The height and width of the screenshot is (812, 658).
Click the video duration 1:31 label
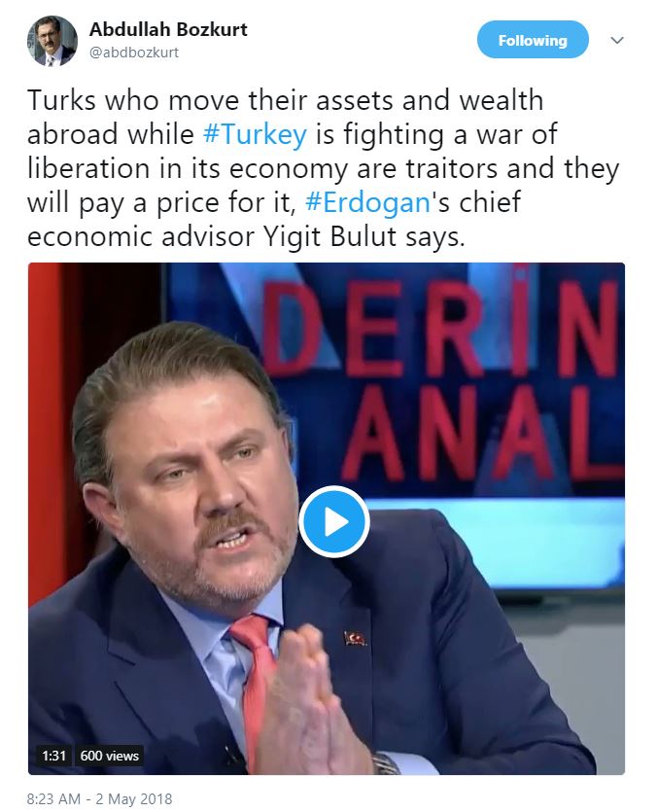click(x=53, y=756)
